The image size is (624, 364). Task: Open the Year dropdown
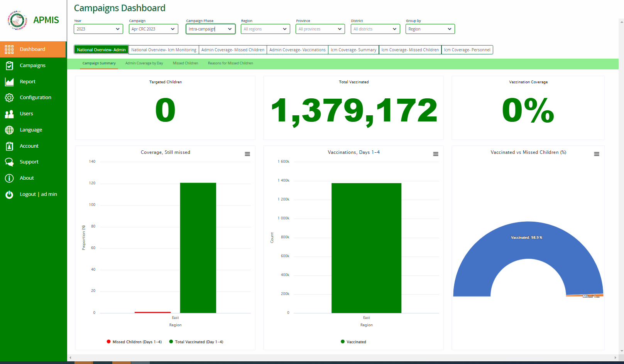[98, 29]
